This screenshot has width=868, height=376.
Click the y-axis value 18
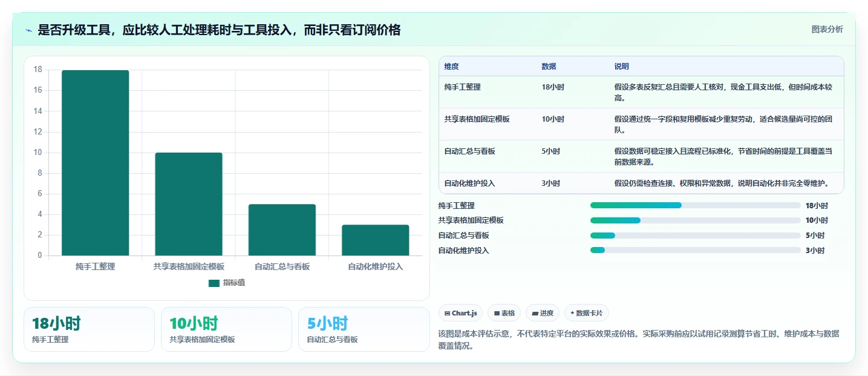38,70
